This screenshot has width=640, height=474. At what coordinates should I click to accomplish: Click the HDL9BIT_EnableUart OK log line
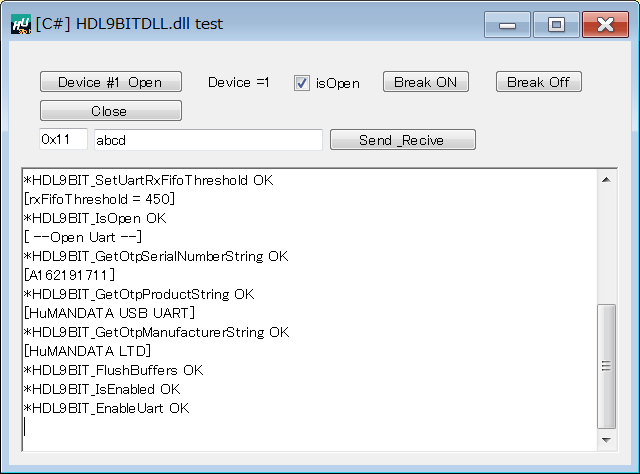[x=106, y=408]
